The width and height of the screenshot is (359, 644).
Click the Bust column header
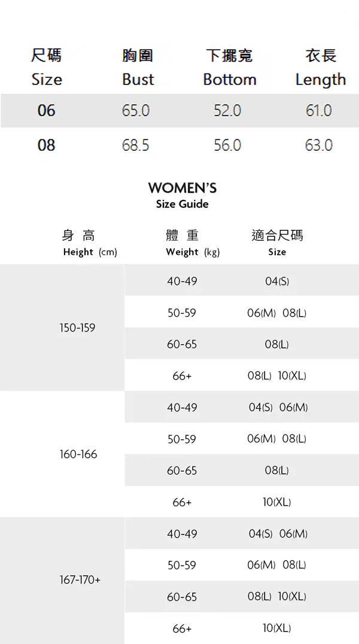pos(138,68)
